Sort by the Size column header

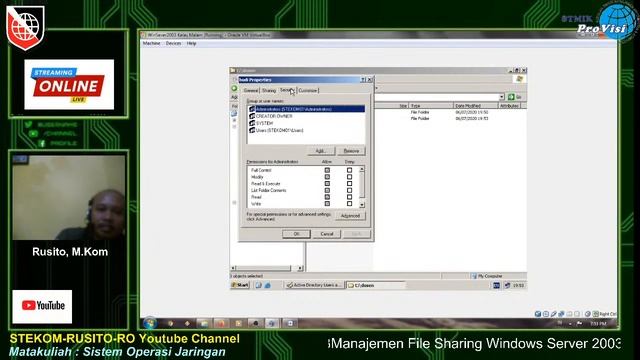click(392, 106)
